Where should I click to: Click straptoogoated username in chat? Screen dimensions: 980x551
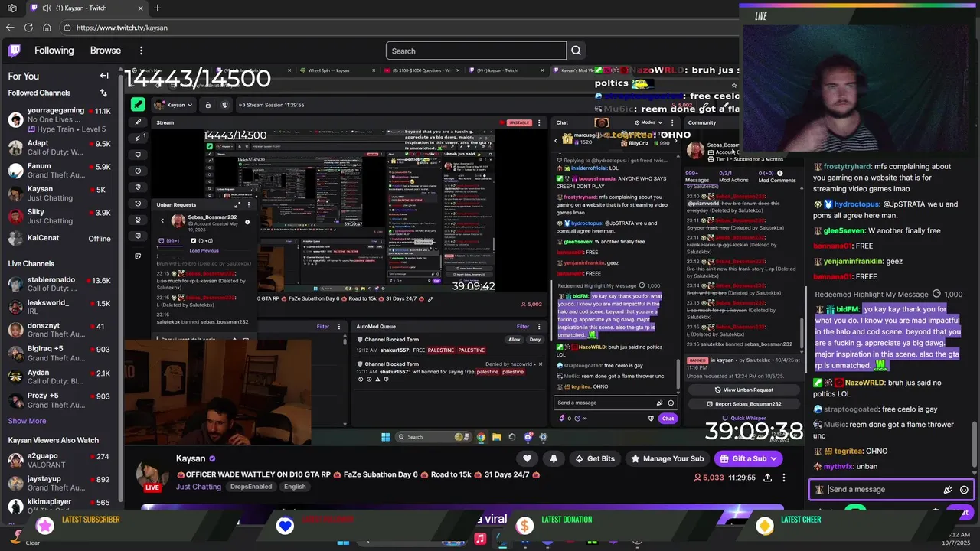(851, 409)
